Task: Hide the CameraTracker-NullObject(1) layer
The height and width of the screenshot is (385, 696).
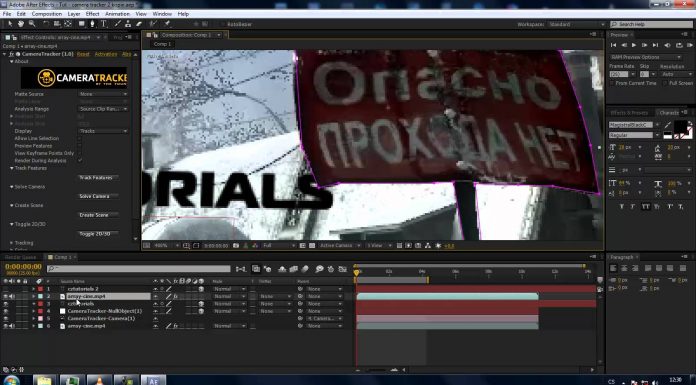Action: (5, 311)
